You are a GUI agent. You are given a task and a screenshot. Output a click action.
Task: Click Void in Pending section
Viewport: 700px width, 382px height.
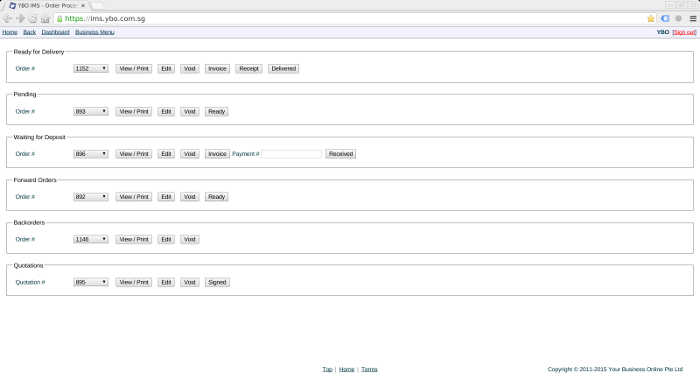coord(190,112)
